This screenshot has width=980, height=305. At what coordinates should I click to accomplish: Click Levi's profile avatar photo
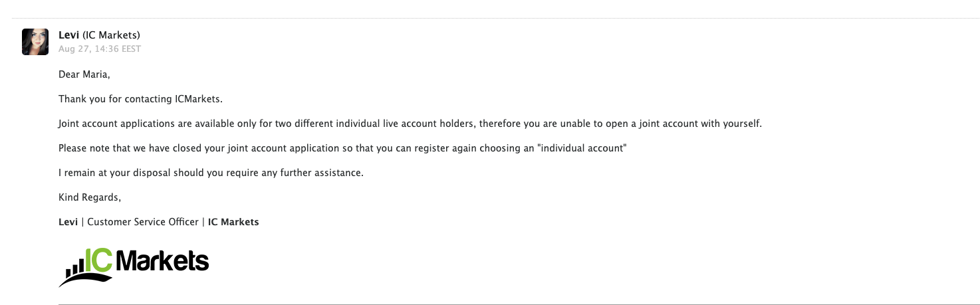pos(35,42)
